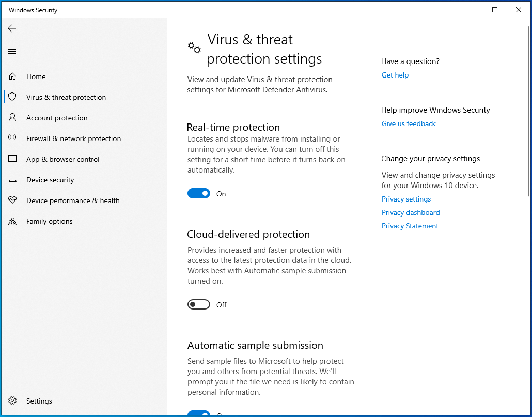Click Give us feedback link
This screenshot has height=417, width=532.
[x=409, y=123]
